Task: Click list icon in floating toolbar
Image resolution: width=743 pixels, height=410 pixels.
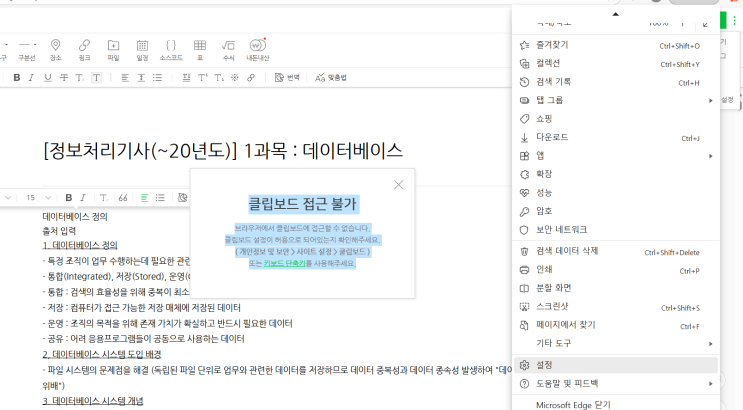Action: point(160,198)
